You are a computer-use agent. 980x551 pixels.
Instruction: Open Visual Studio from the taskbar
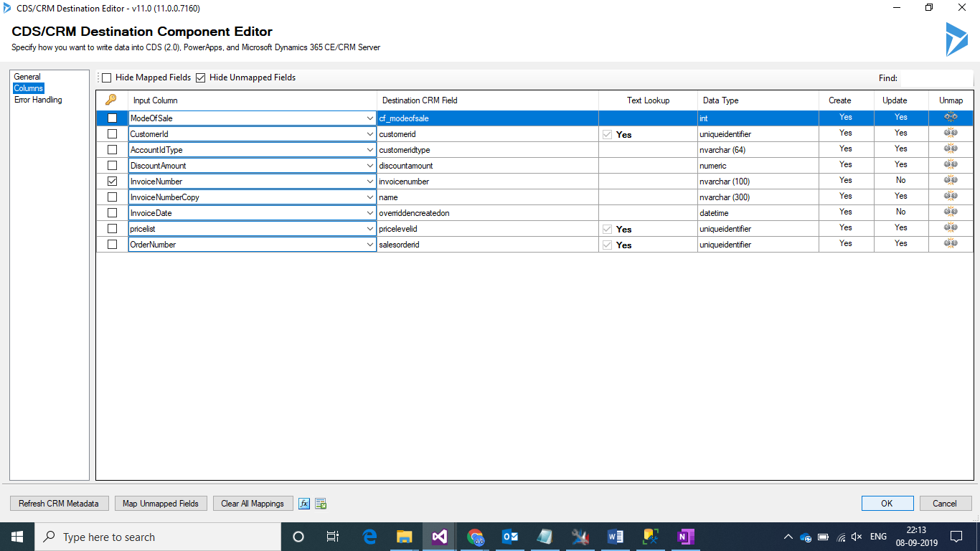click(x=440, y=537)
